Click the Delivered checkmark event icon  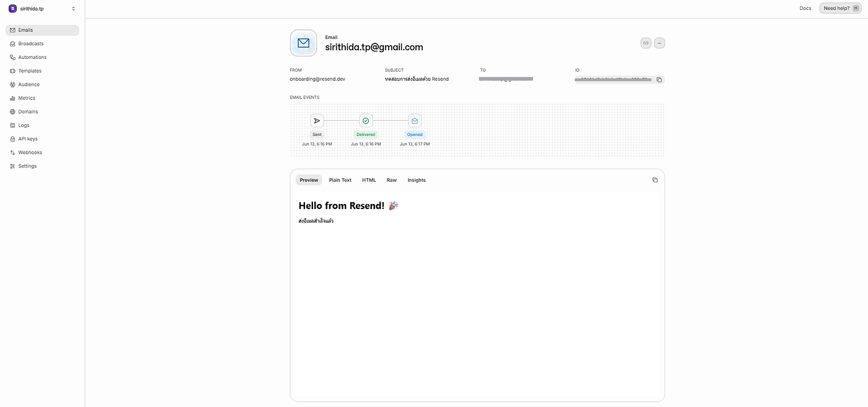366,121
